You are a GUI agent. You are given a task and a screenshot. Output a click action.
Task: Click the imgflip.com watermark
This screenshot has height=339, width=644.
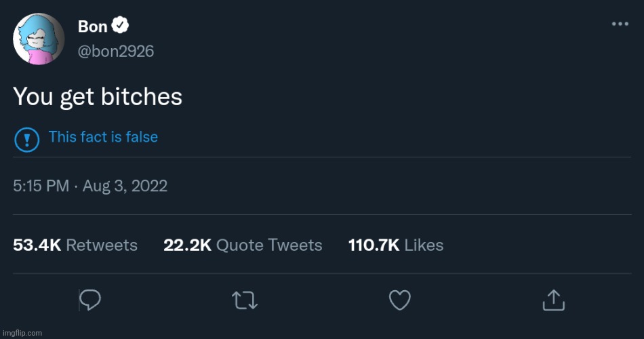tap(22, 332)
